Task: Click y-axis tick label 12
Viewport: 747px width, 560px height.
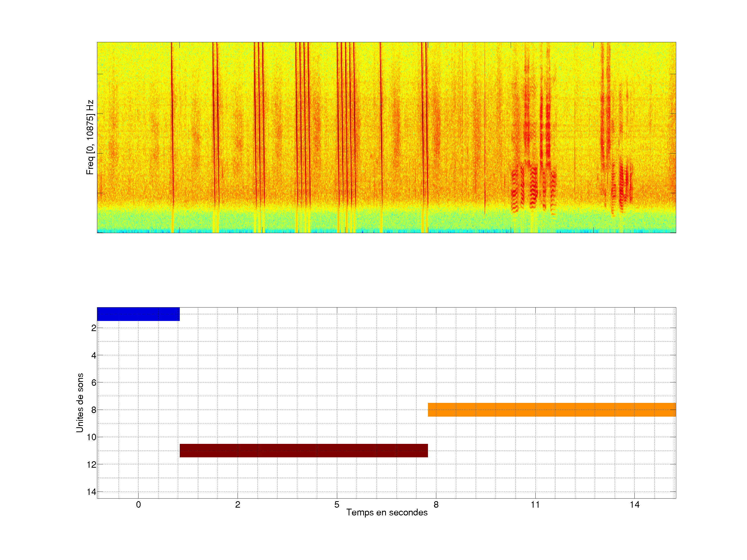Action: coord(92,465)
